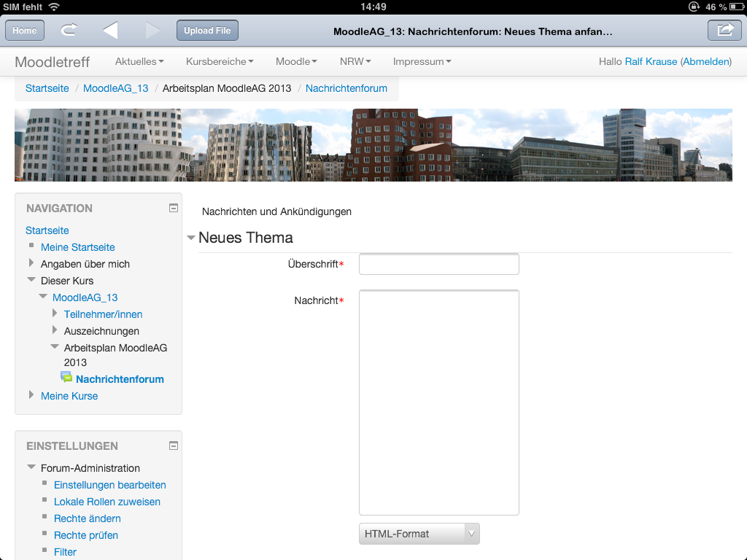747x560 pixels.
Task: Click the 14:49 clock in status bar
Action: [373, 7]
